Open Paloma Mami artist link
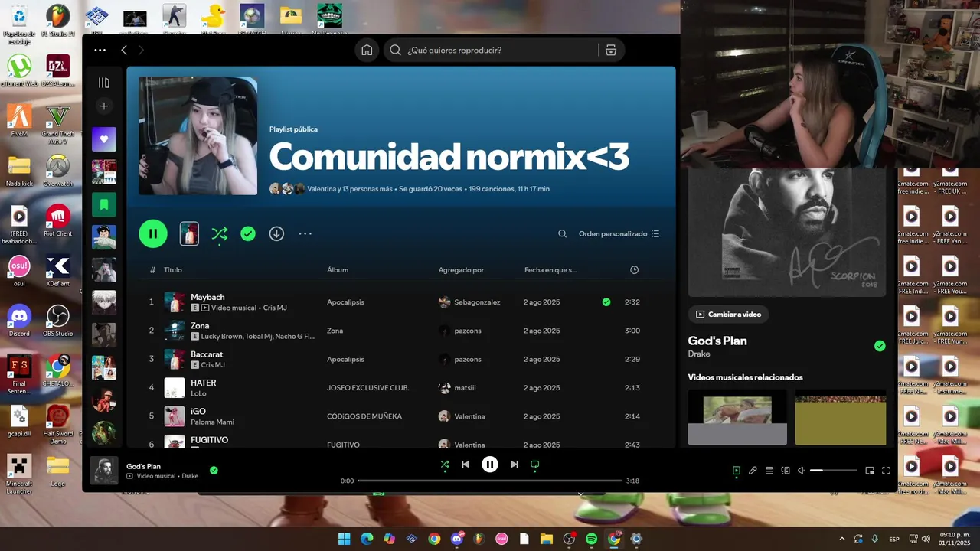The height and width of the screenshot is (551, 980). point(212,422)
